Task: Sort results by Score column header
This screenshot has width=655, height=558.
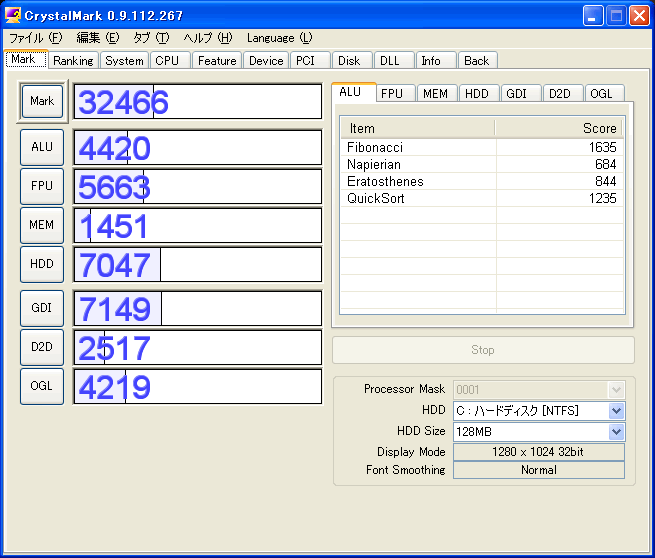Action: pyautogui.click(x=559, y=128)
